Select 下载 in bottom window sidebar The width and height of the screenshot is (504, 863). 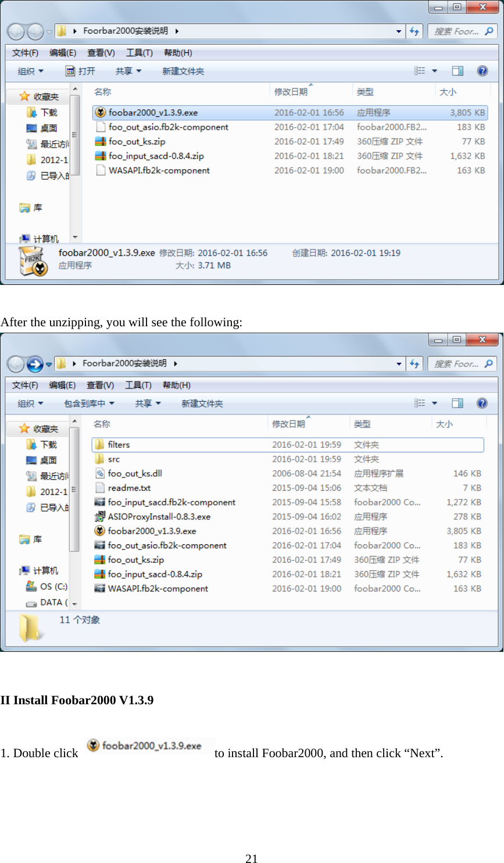click(x=41, y=444)
